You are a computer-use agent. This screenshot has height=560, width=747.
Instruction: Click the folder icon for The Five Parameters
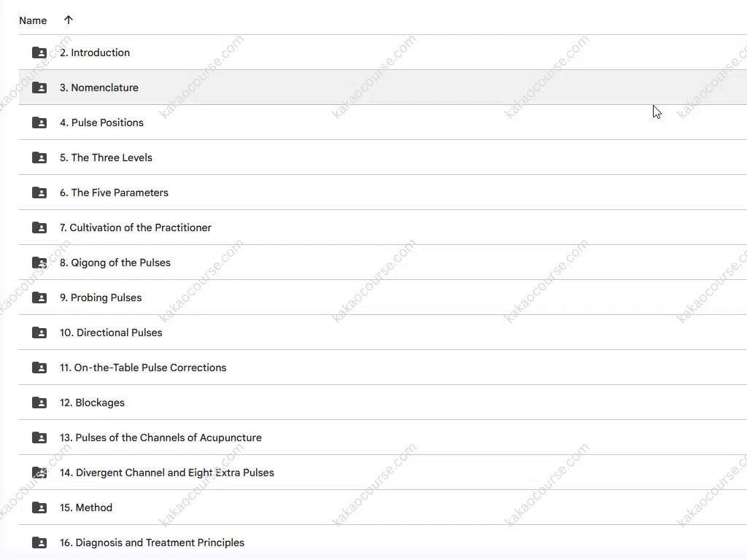pos(39,192)
